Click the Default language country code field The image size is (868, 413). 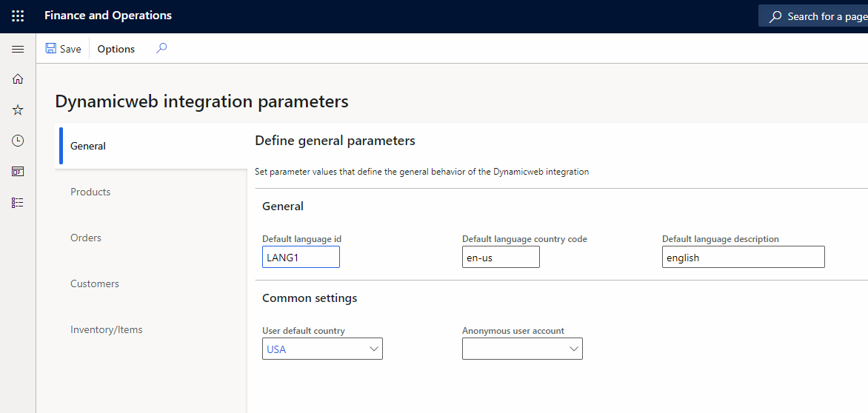click(501, 258)
